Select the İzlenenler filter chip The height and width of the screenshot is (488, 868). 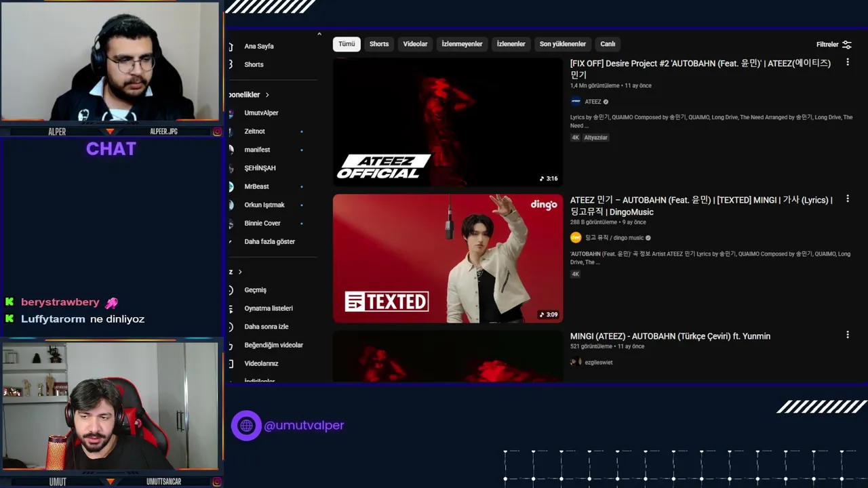511,44
